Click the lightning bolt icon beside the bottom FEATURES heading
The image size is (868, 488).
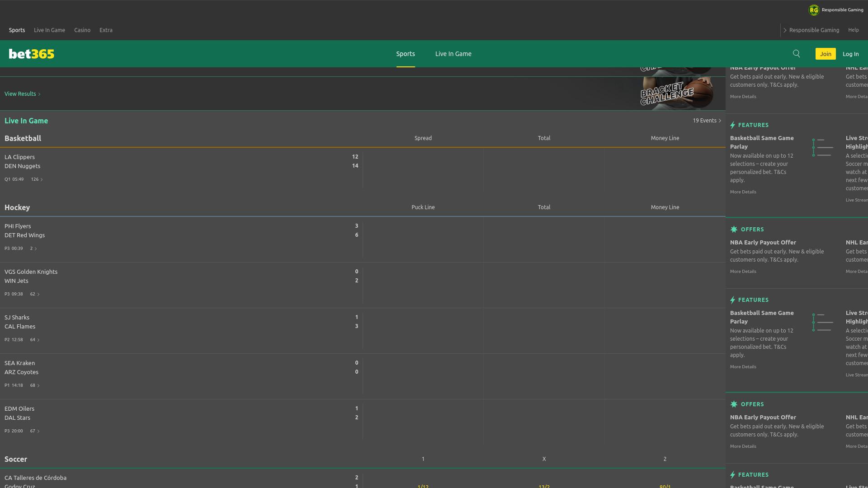pos(733,475)
